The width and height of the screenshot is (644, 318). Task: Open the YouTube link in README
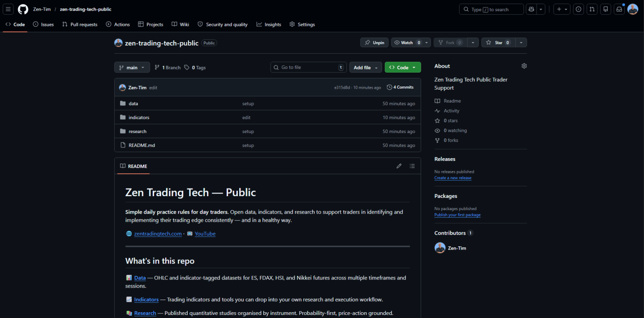[205, 234]
